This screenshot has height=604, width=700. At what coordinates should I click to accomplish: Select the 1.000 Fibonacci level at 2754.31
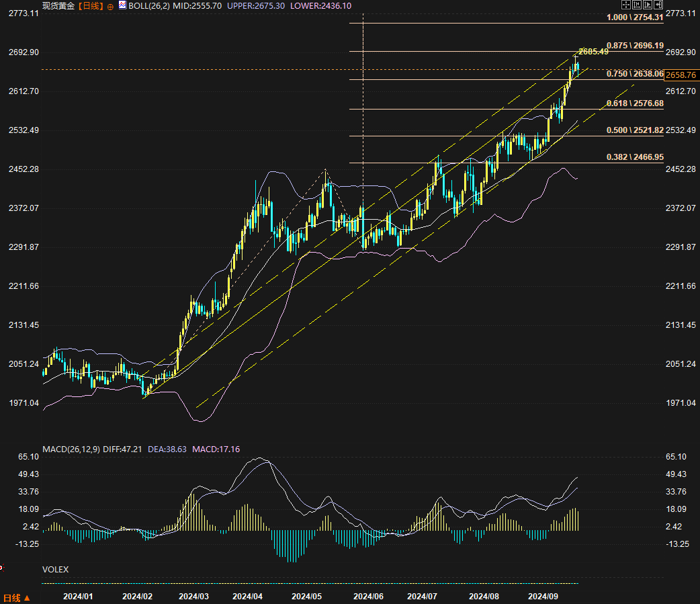point(635,17)
